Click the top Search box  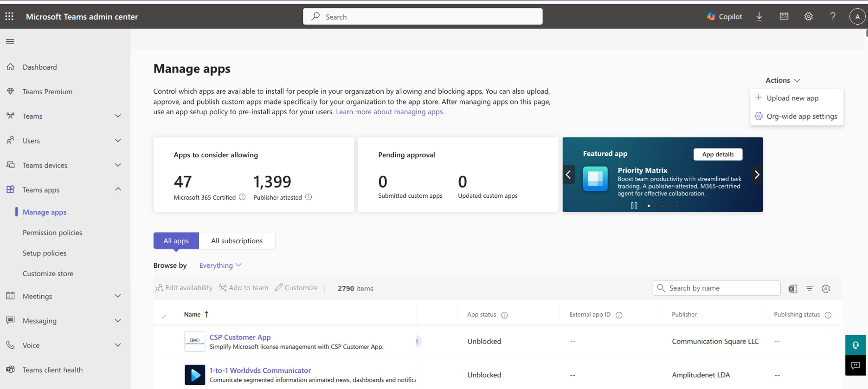(x=423, y=17)
